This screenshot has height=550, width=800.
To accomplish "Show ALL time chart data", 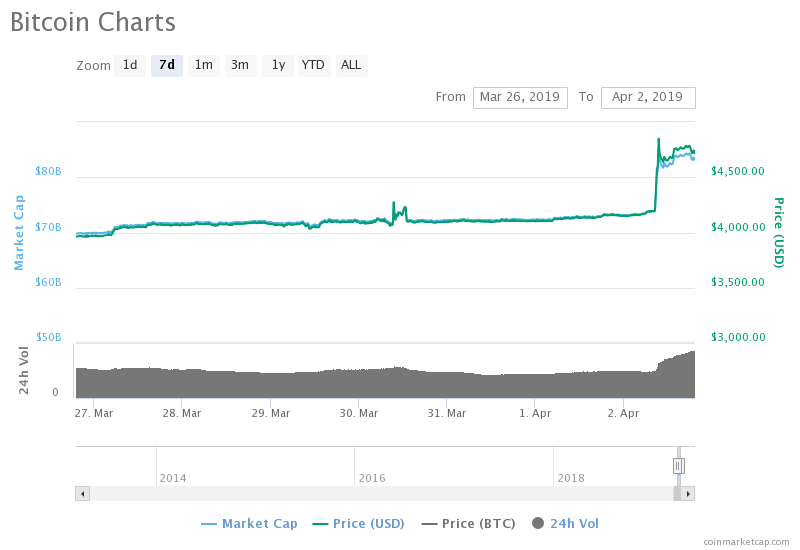I will click(351, 66).
